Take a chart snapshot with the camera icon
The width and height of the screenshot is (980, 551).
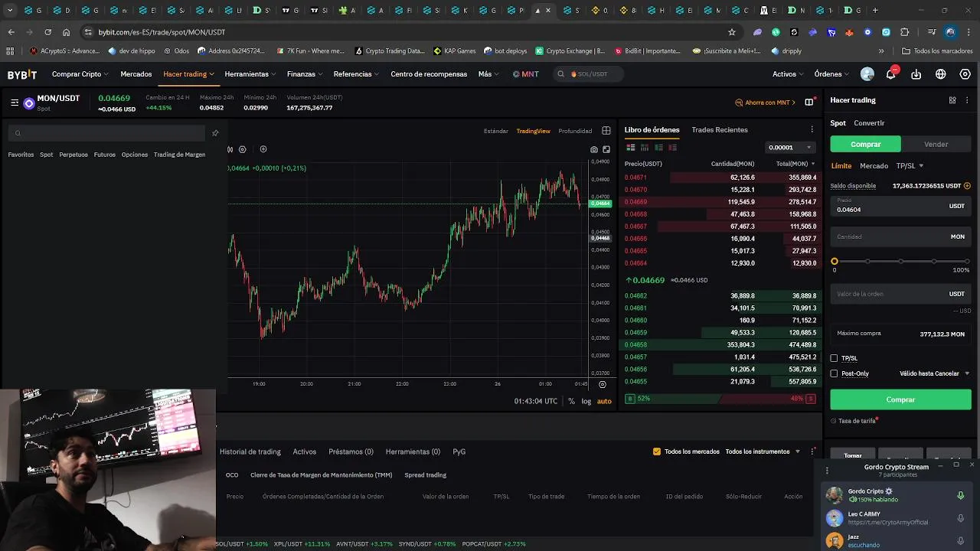pos(594,149)
